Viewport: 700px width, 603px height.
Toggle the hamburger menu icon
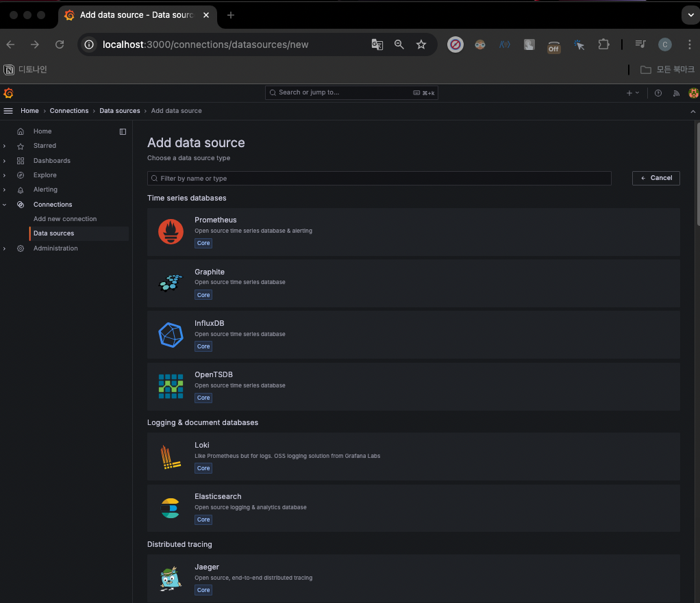tap(8, 111)
